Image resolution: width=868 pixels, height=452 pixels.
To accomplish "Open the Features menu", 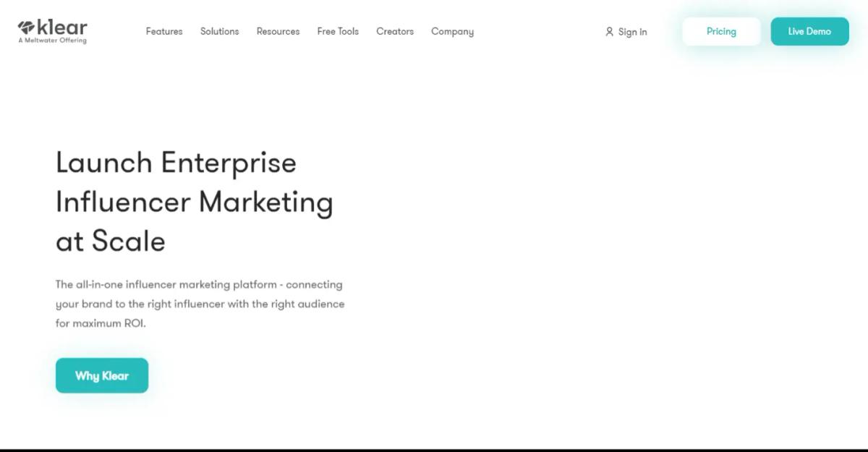I will coord(164,31).
